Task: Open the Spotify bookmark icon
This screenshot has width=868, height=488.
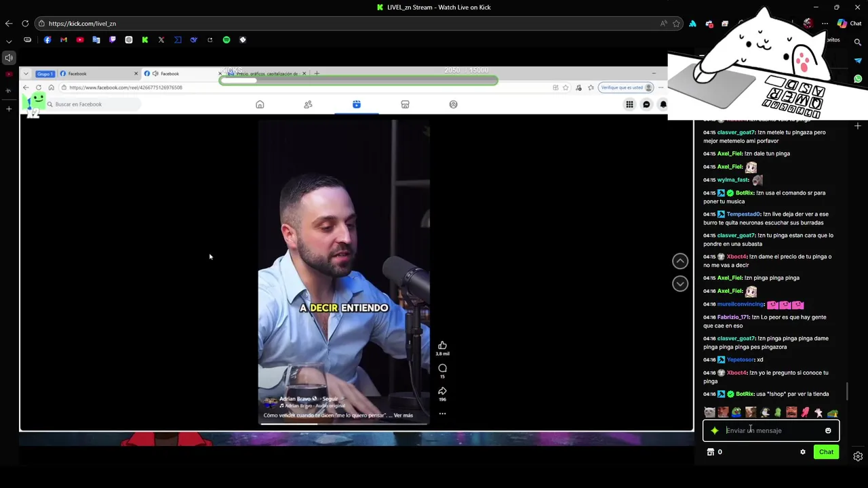Action: point(226,40)
